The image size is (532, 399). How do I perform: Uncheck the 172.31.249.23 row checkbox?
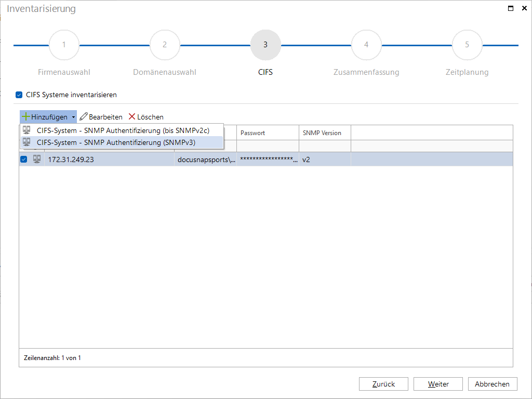point(24,159)
